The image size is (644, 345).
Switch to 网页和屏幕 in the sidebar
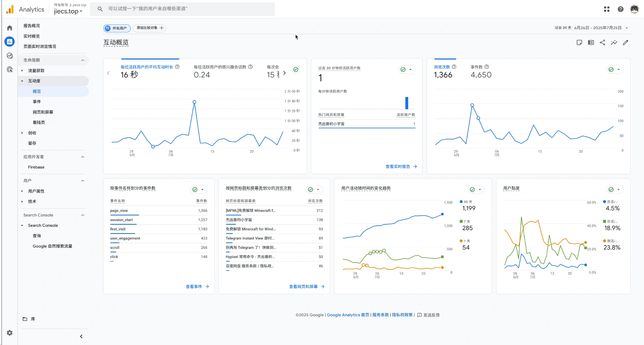click(43, 112)
